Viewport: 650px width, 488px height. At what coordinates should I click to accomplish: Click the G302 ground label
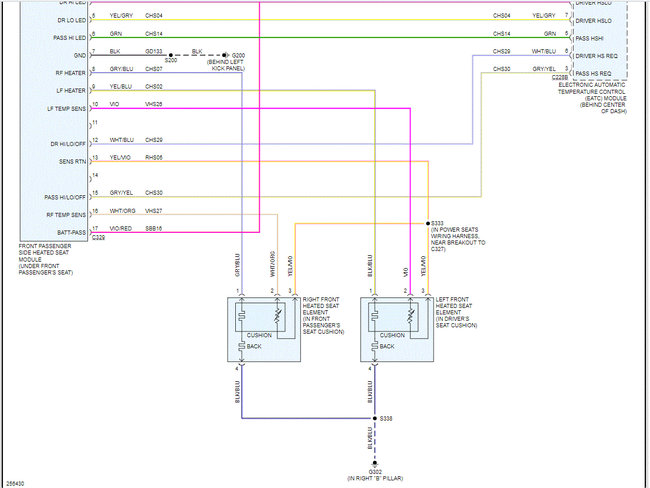(x=375, y=472)
